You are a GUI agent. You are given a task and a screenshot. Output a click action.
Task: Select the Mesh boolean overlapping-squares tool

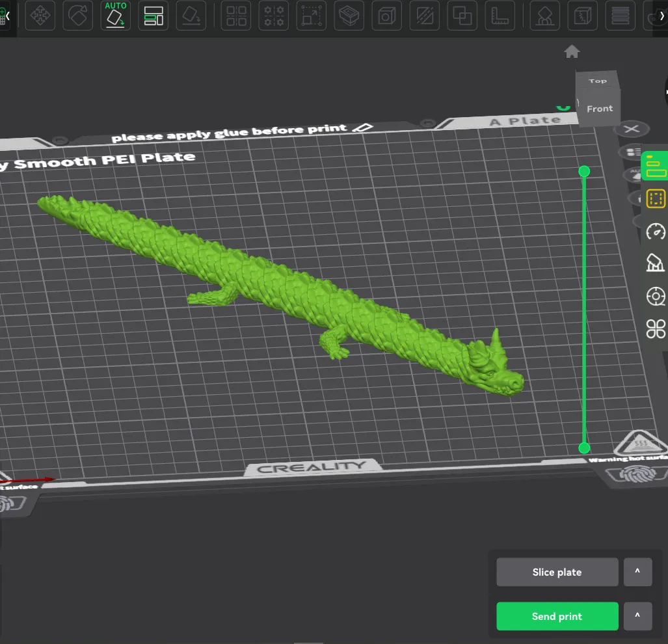(x=462, y=16)
